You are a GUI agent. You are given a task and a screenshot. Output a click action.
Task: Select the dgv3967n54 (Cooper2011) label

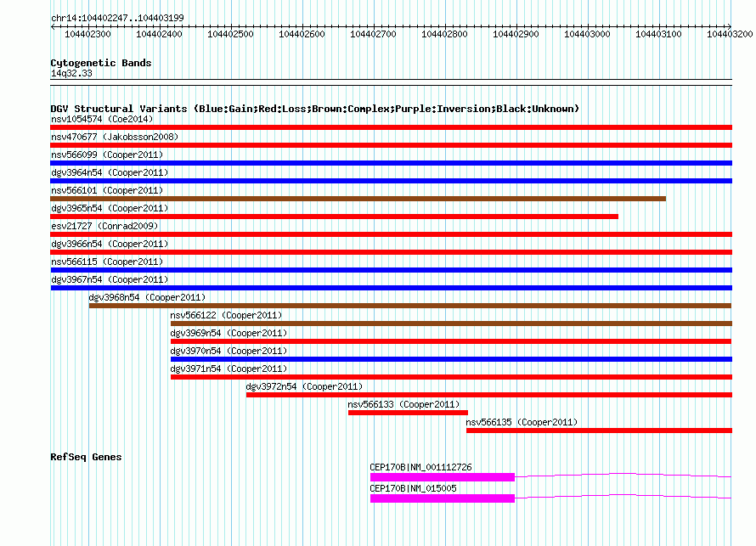110,279
